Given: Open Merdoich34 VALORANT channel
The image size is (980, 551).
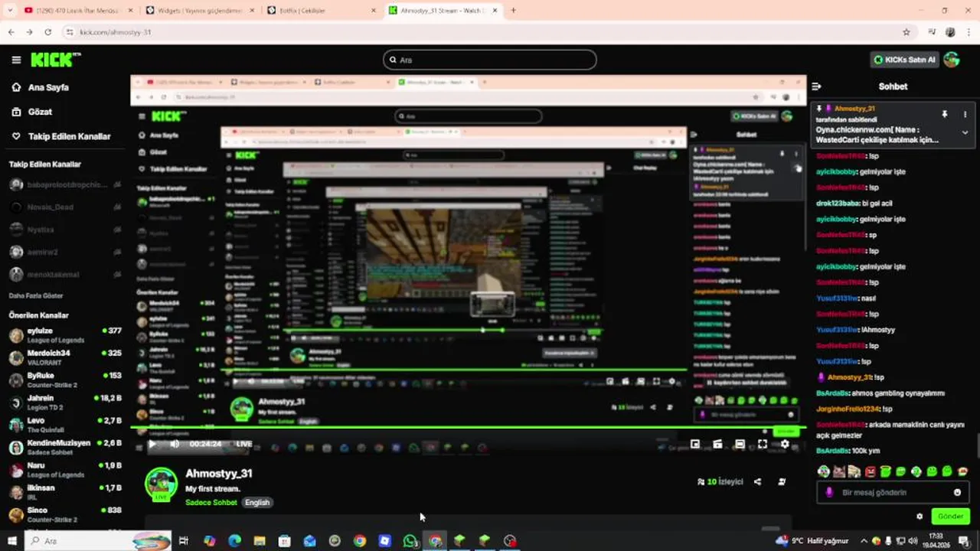Looking at the screenshot, I should [x=65, y=357].
